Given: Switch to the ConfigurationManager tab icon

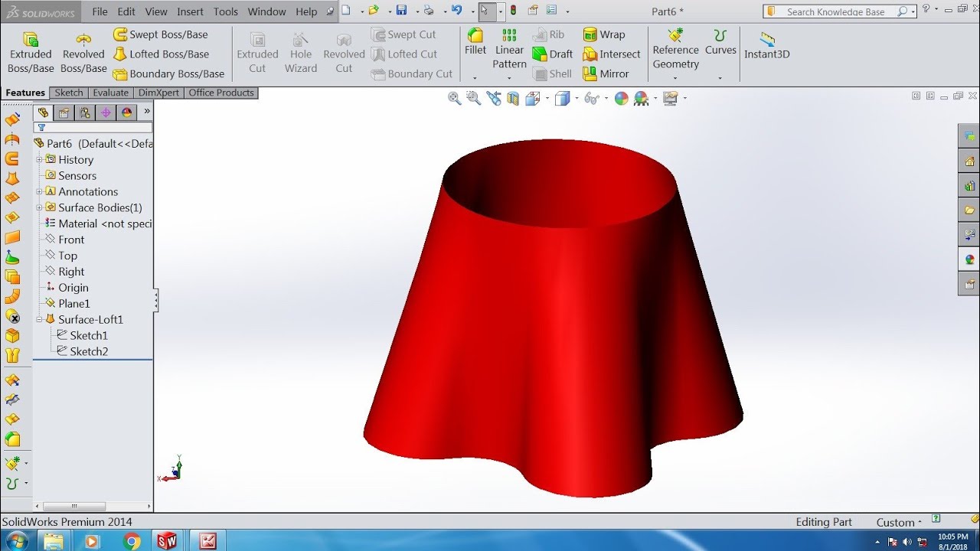Looking at the screenshot, I should tap(85, 112).
